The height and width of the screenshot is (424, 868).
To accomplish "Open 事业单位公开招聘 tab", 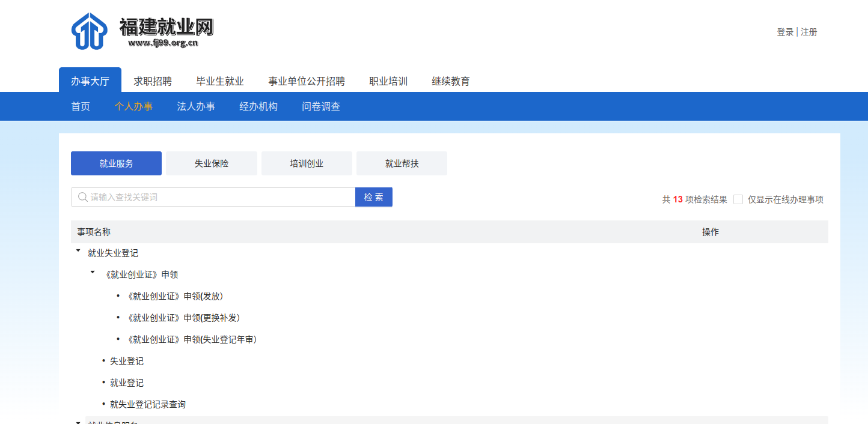I will (307, 81).
